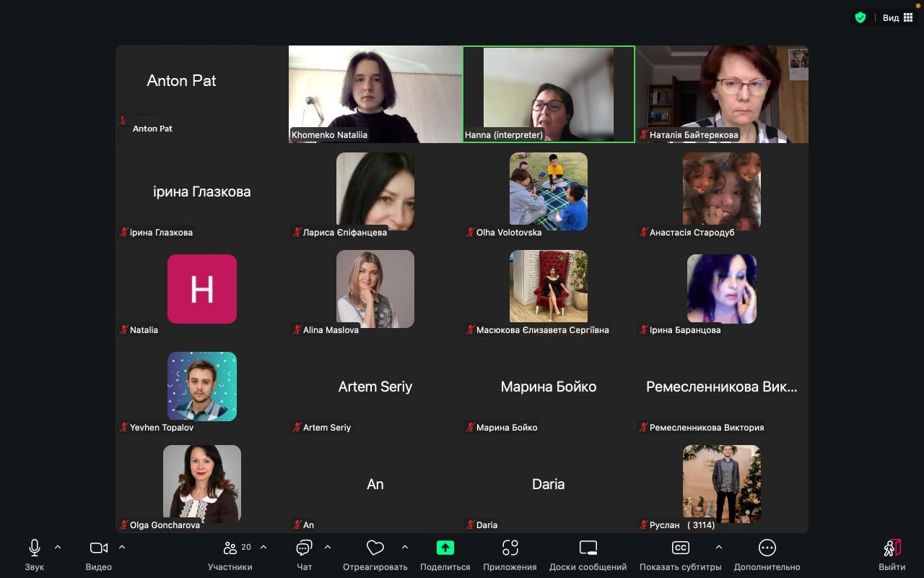Toggle Показать субтитры captions
Viewport: 924px width, 578px height.
pos(680,548)
